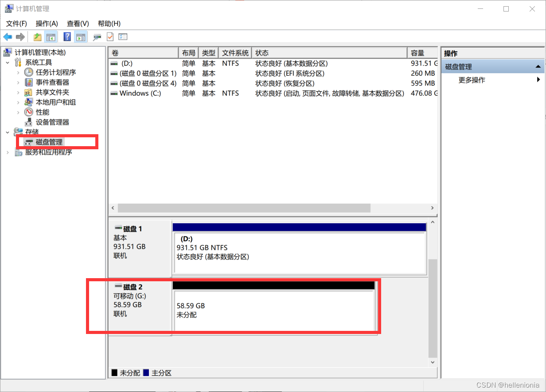
Task: Expand the 任务计划程序 node
Action: tap(18, 72)
